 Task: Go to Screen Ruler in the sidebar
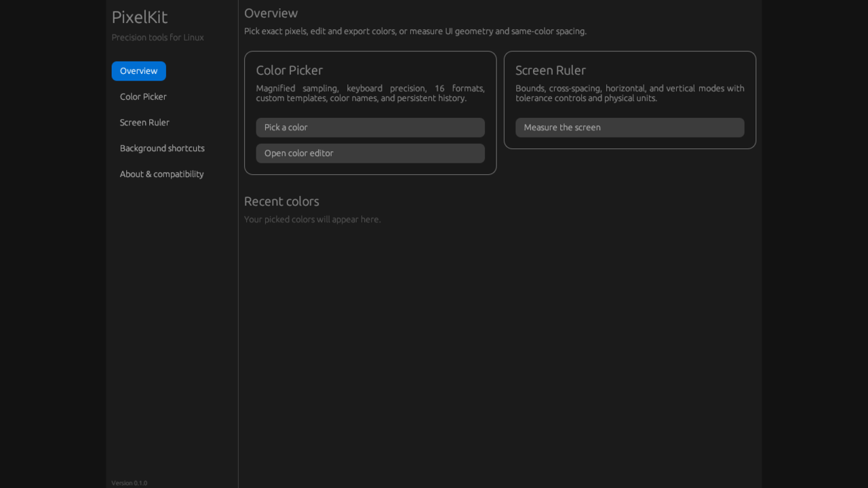[x=144, y=123]
